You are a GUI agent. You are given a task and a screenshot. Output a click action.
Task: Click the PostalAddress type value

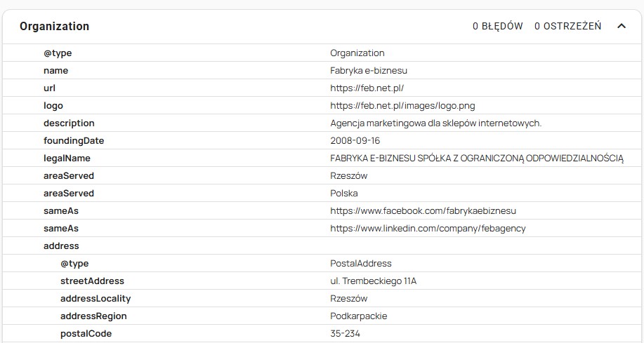coord(360,264)
